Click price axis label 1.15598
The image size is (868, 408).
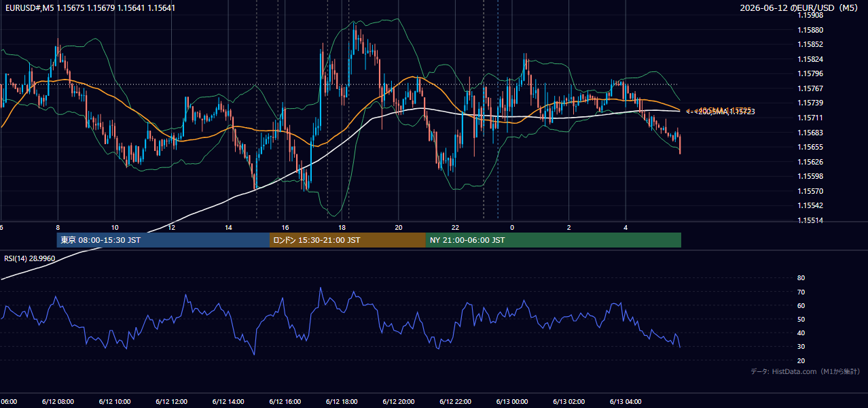pyautogui.click(x=811, y=176)
